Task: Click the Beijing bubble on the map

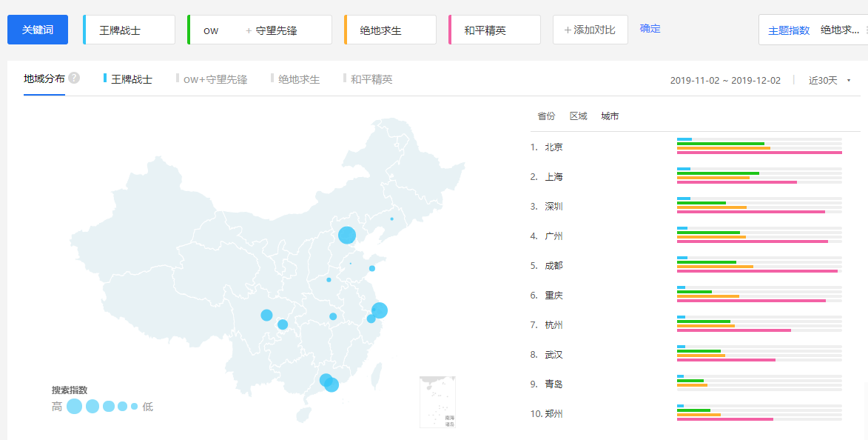Action: (347, 235)
